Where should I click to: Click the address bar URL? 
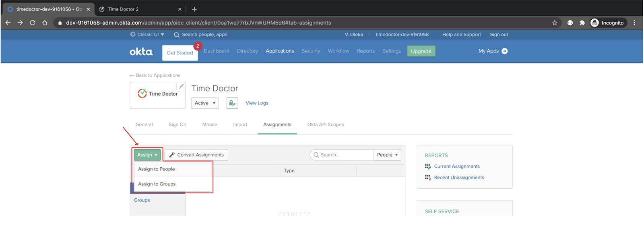tap(198, 23)
